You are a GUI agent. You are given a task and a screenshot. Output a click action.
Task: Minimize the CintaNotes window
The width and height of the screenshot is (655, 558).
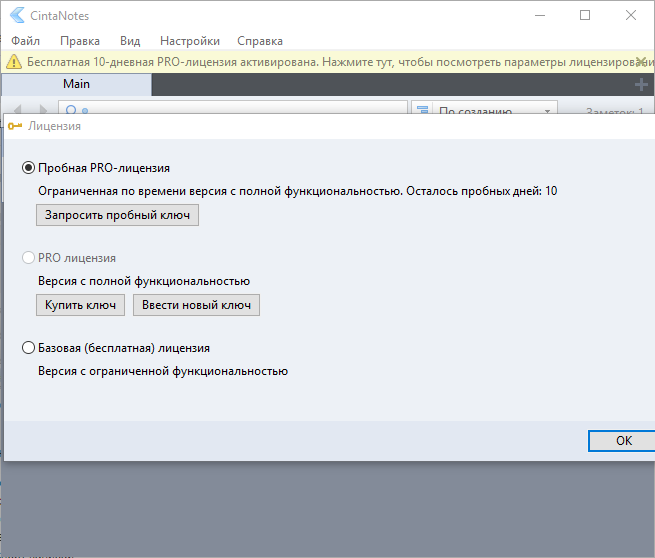[x=540, y=15]
